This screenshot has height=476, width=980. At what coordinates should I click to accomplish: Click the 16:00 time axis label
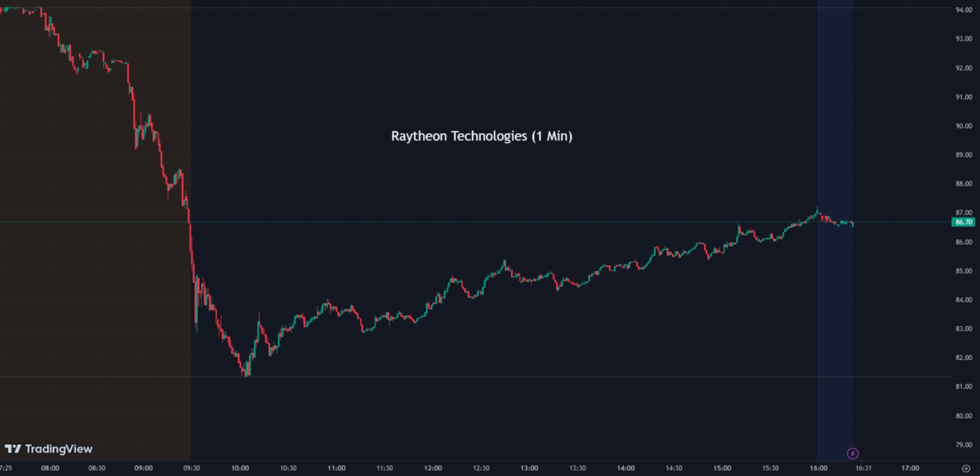coord(818,468)
